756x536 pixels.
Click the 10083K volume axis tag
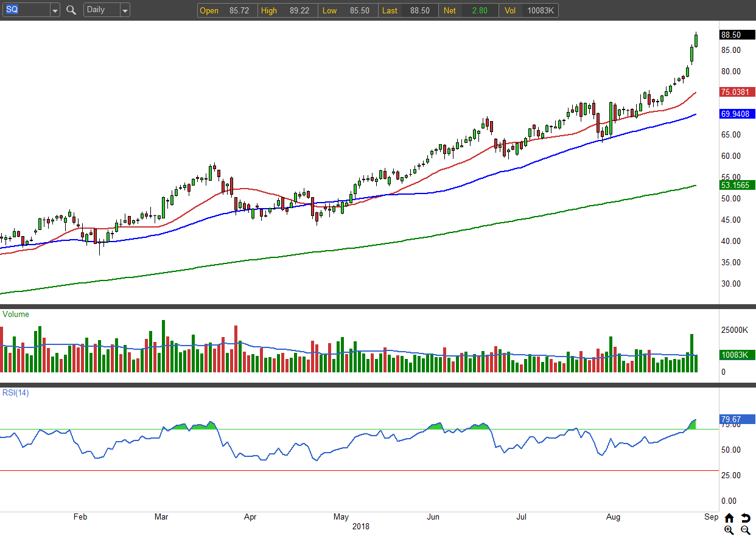tap(737, 355)
